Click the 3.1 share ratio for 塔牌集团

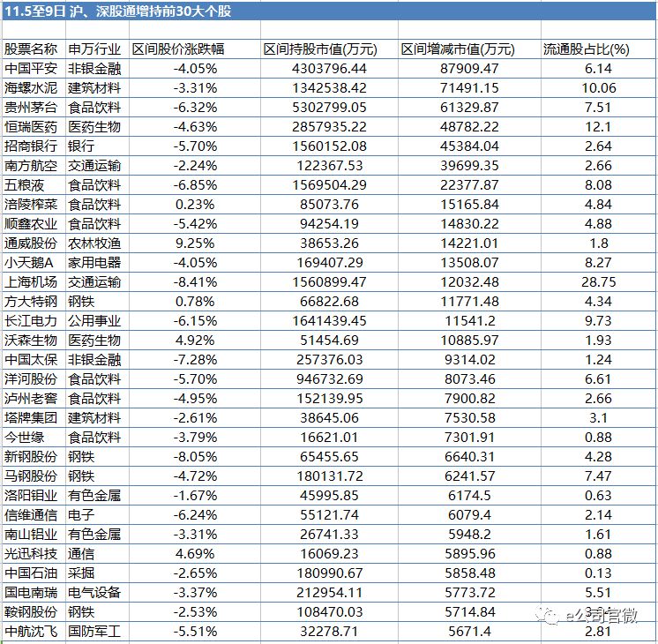point(598,418)
